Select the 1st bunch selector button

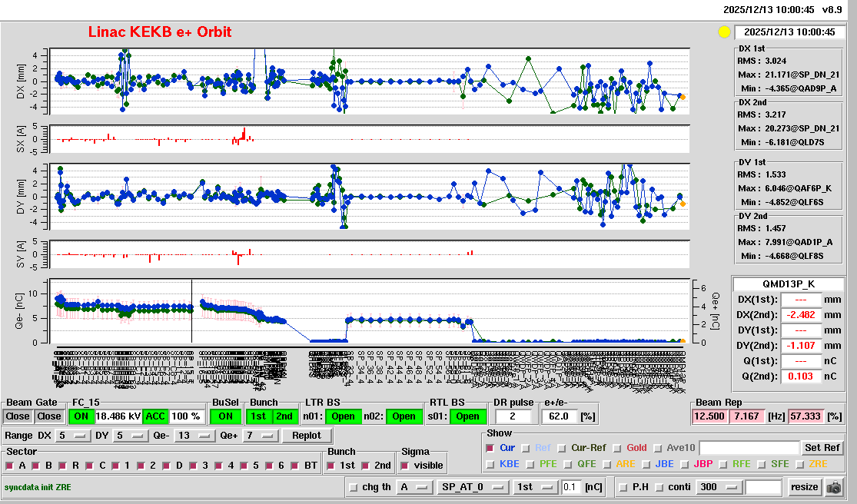coord(259,416)
